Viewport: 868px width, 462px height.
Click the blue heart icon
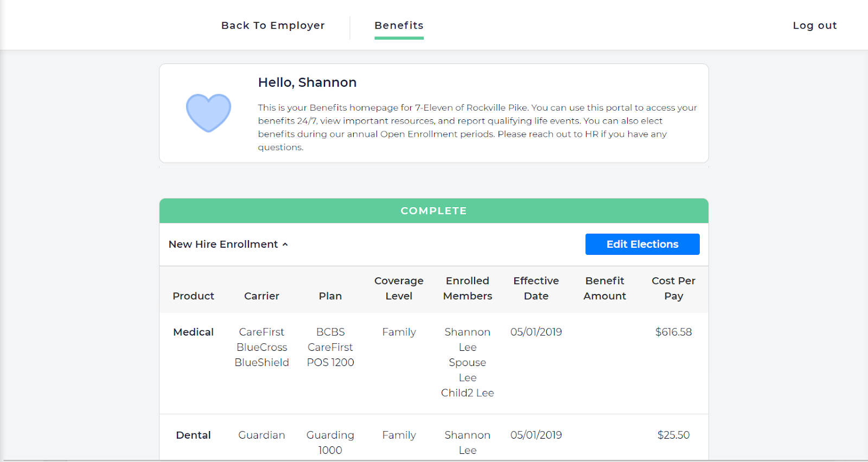point(208,113)
